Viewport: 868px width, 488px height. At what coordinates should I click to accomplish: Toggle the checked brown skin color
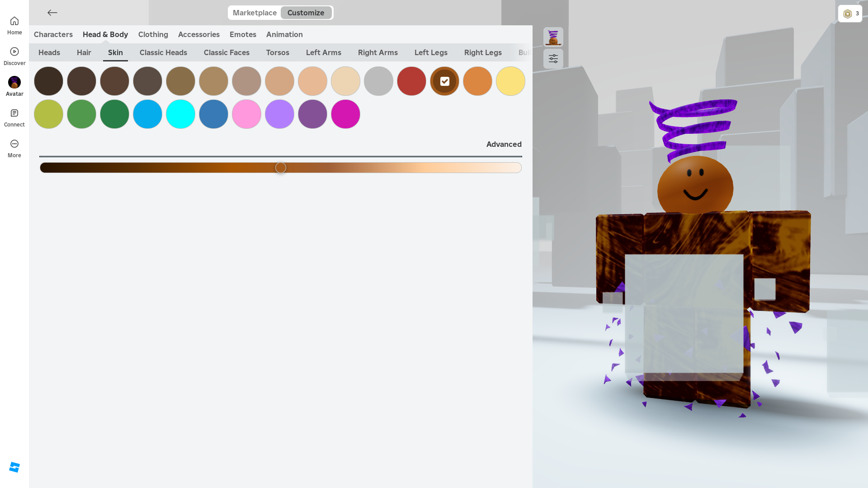(x=444, y=81)
